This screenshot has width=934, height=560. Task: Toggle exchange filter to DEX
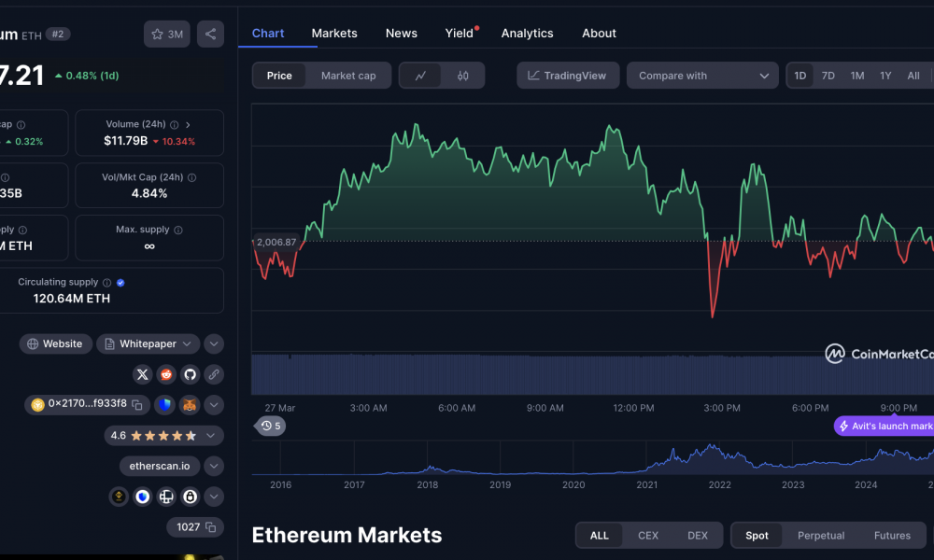tap(698, 535)
